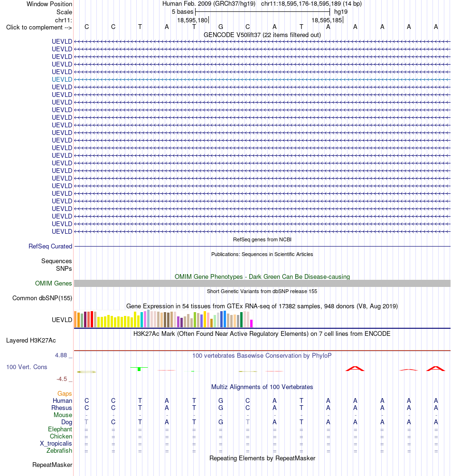Open the 'Gene Expression in 54 tissues from GTEx' title
The width and height of the screenshot is (451, 476).
[x=262, y=306]
